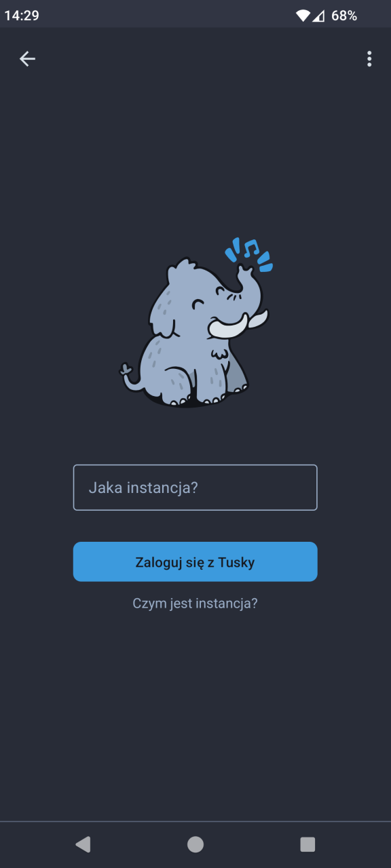Open the "Czym jest instancja?" link
This screenshot has width=391, height=868.
coord(195,604)
